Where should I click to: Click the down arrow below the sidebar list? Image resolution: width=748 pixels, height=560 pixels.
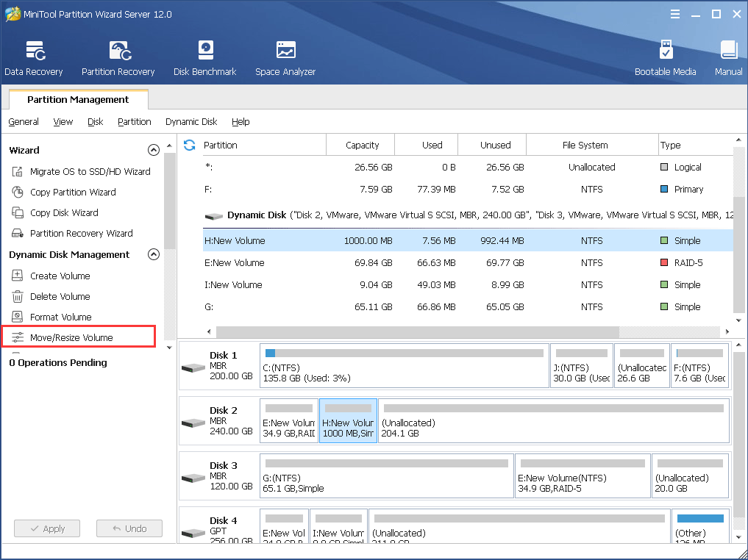[168, 347]
